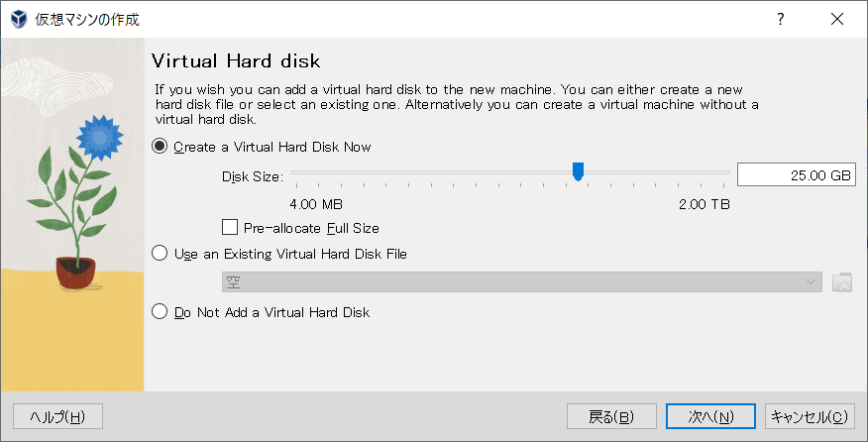Click the 25.00 GB disk size field
Viewport: 868px width, 442px height.
pyautogui.click(x=796, y=175)
